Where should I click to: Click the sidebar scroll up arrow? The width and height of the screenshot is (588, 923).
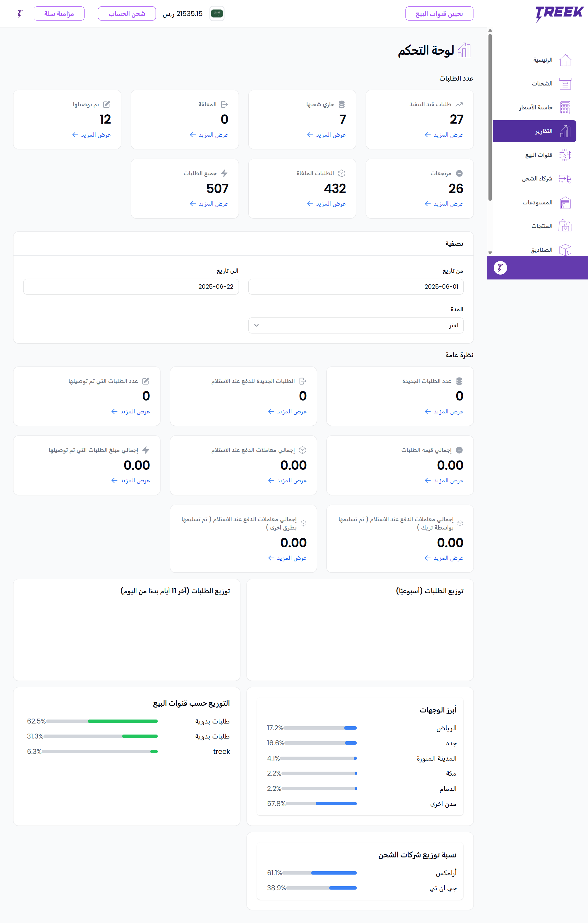click(490, 30)
